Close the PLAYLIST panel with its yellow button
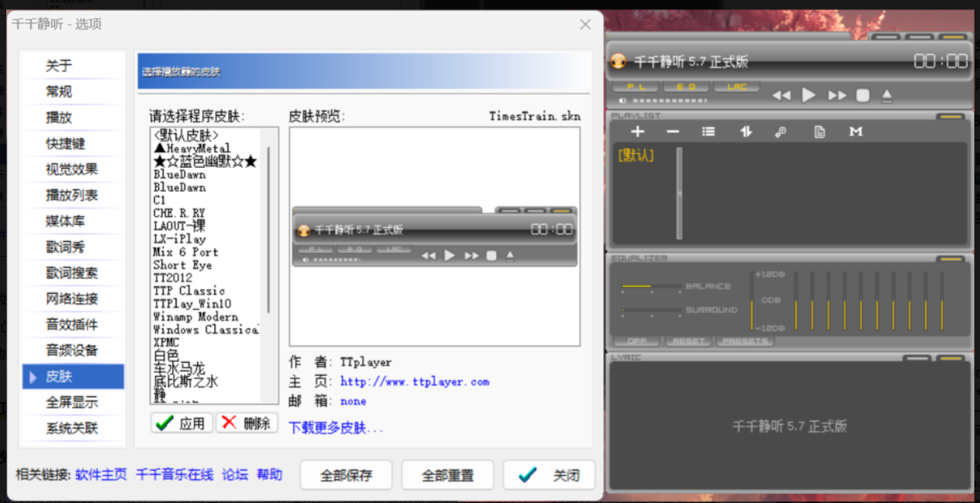Image resolution: width=980 pixels, height=503 pixels. pyautogui.click(x=951, y=117)
